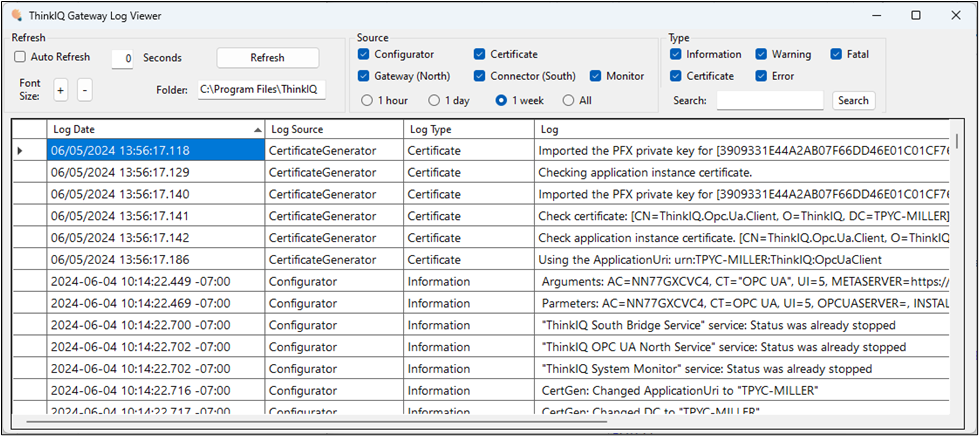Toggle the Certificate type checkbox
The image size is (979, 436).
pyautogui.click(x=676, y=76)
